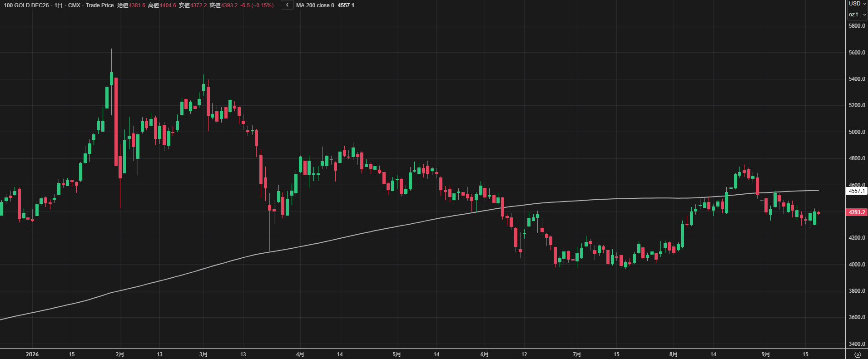Click the 2026 label on the time axis
The image size is (868, 359).
point(32,354)
